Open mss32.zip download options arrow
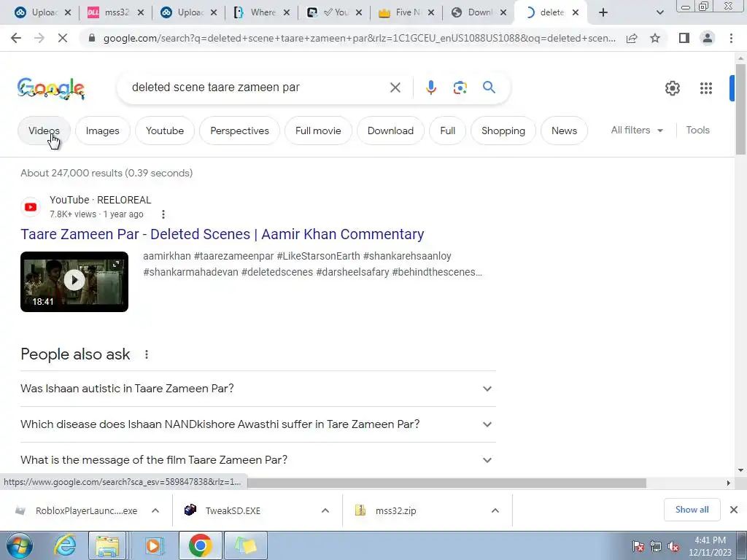Image resolution: width=747 pixels, height=560 pixels. pyautogui.click(x=495, y=510)
